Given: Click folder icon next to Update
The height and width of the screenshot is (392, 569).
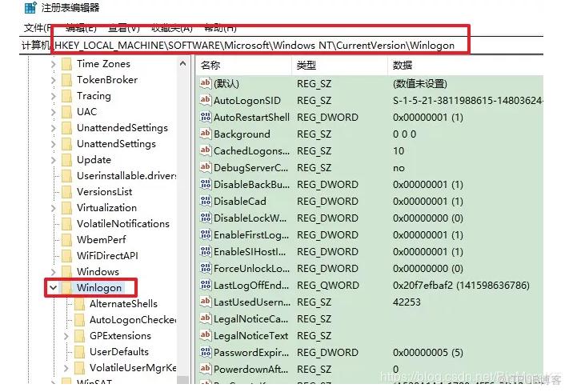Looking at the screenshot, I should click(x=66, y=159).
